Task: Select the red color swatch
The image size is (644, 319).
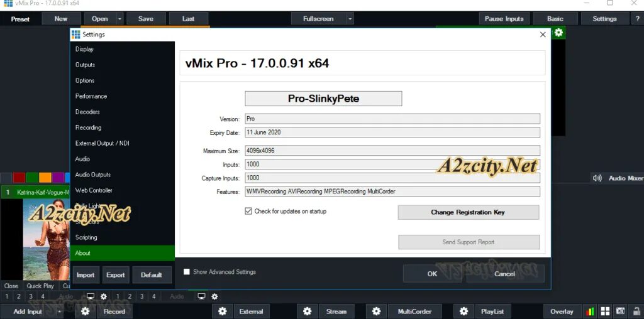Action: point(19,178)
